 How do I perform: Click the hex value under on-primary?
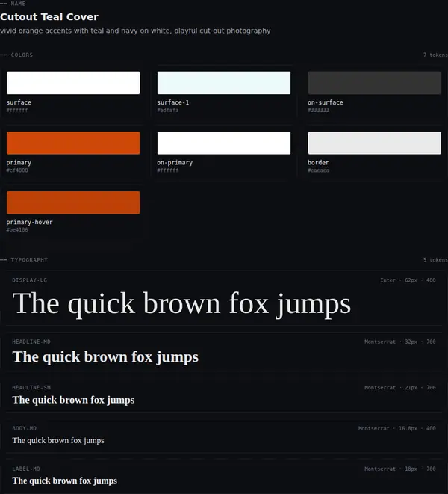[x=168, y=170]
